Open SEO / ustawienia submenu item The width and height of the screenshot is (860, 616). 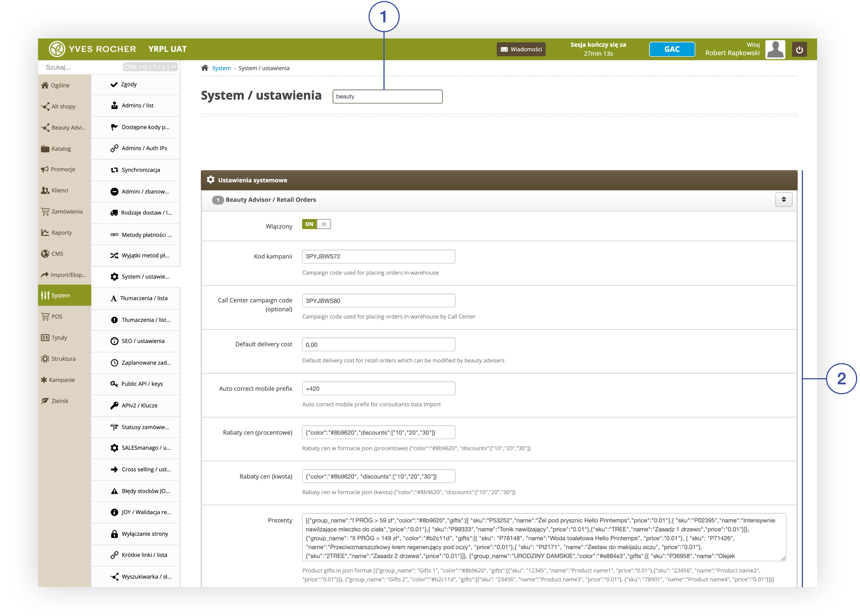coord(136,341)
